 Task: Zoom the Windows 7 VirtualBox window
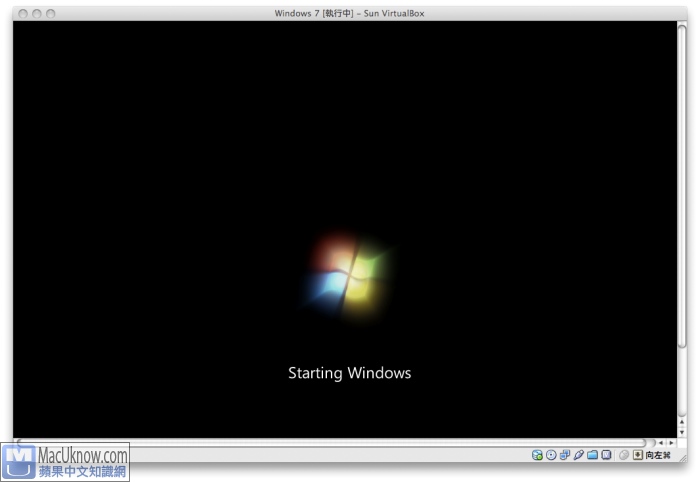click(x=50, y=13)
